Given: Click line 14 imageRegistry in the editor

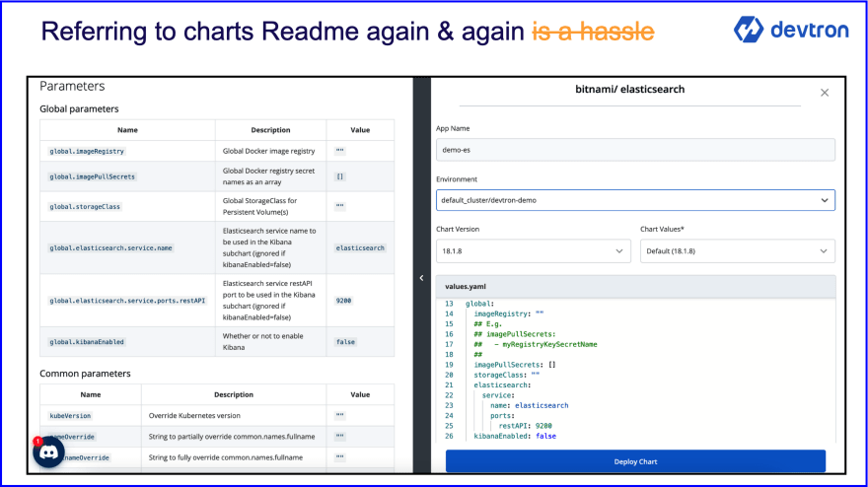Looking at the screenshot, I should click(508, 313).
